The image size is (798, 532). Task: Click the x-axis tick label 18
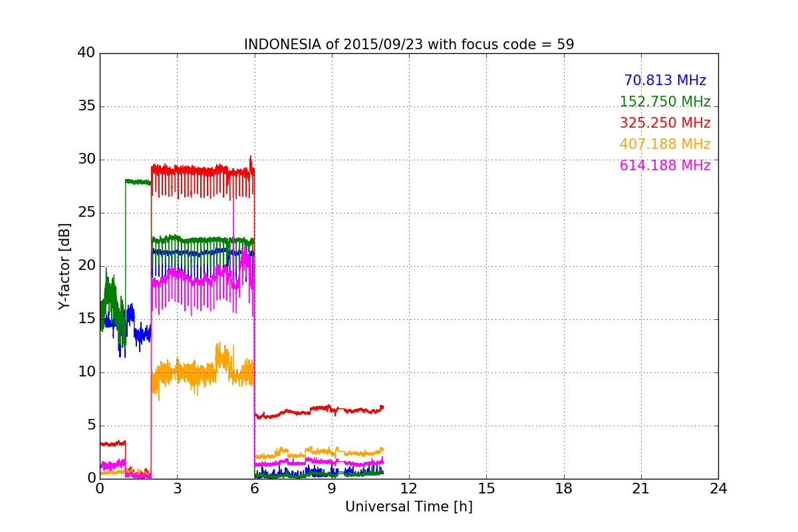click(x=564, y=489)
